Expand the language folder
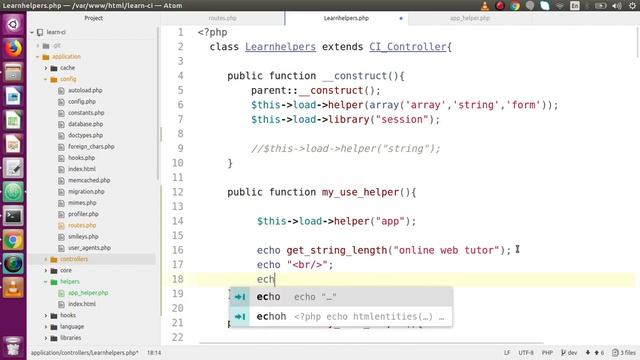The height and width of the screenshot is (360, 640). click(46, 327)
